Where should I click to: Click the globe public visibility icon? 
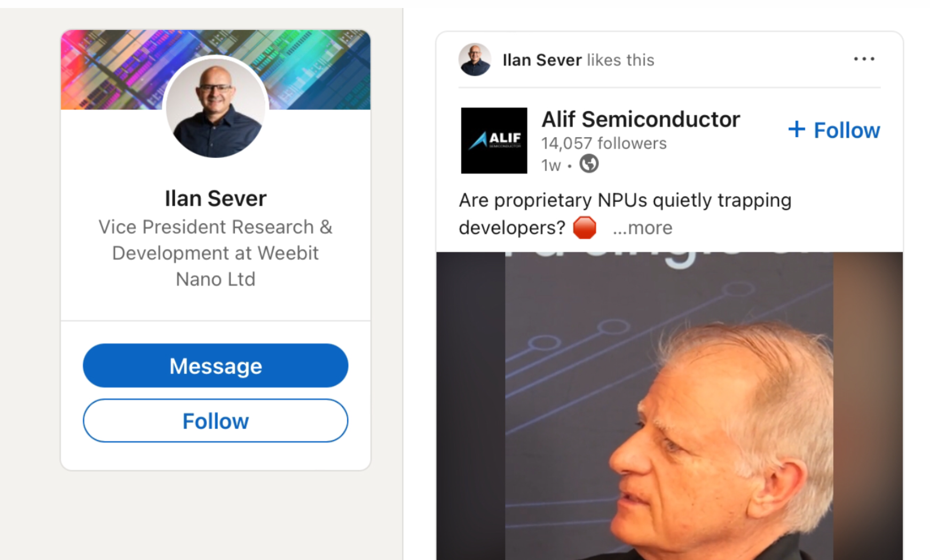tap(589, 164)
